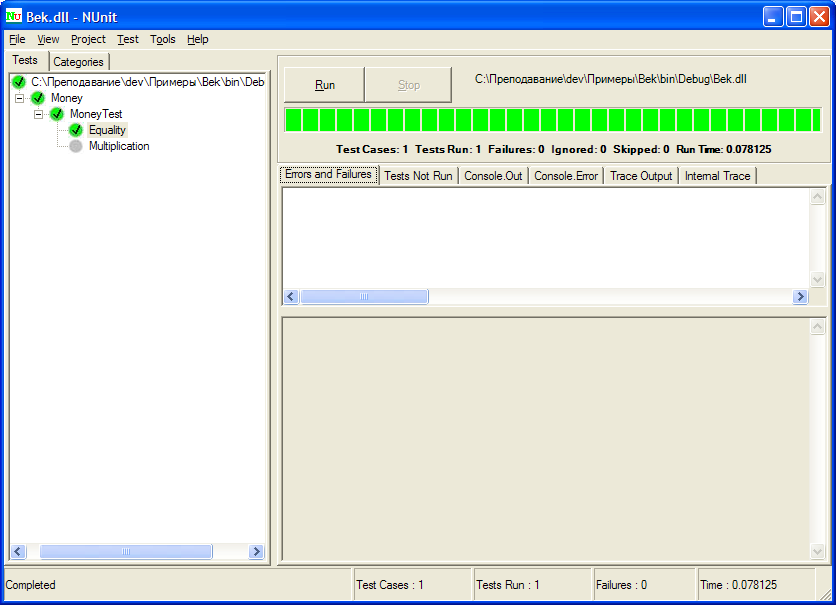Image resolution: width=836 pixels, height=605 pixels.
Task: Collapse the Money tree node
Action: 19,98
